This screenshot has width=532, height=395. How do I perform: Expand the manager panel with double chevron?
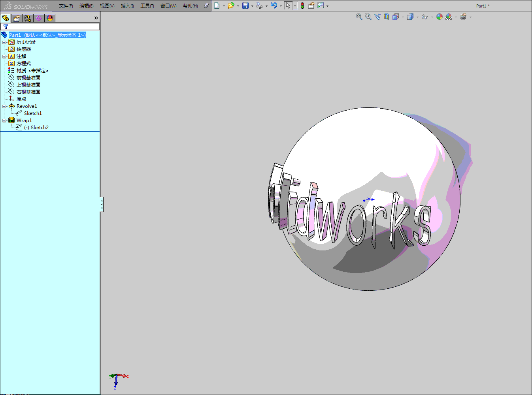click(96, 18)
